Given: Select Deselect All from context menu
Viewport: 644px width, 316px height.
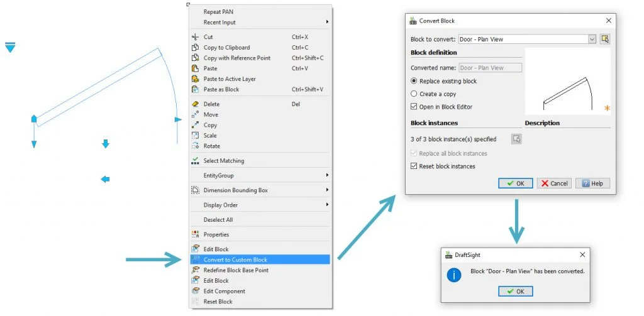Looking at the screenshot, I should (x=218, y=220).
